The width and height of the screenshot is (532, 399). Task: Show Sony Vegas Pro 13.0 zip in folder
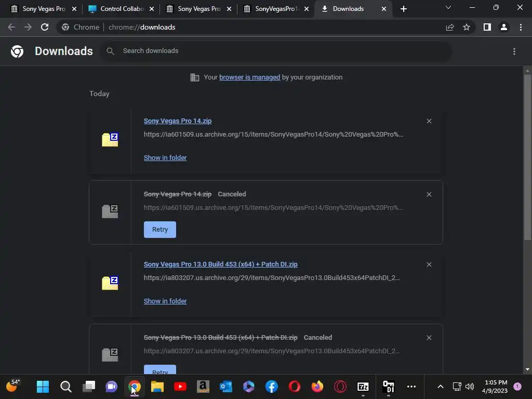coord(165,301)
